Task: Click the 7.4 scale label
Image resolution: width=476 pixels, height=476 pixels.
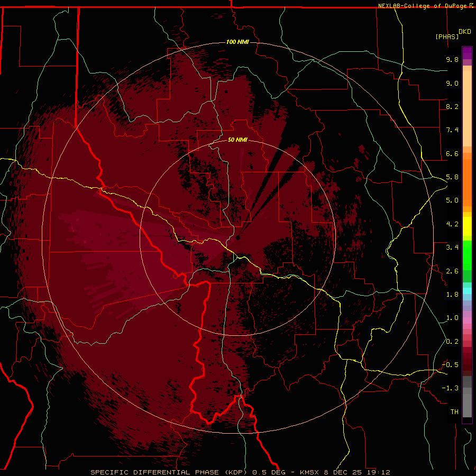Action: point(452,130)
